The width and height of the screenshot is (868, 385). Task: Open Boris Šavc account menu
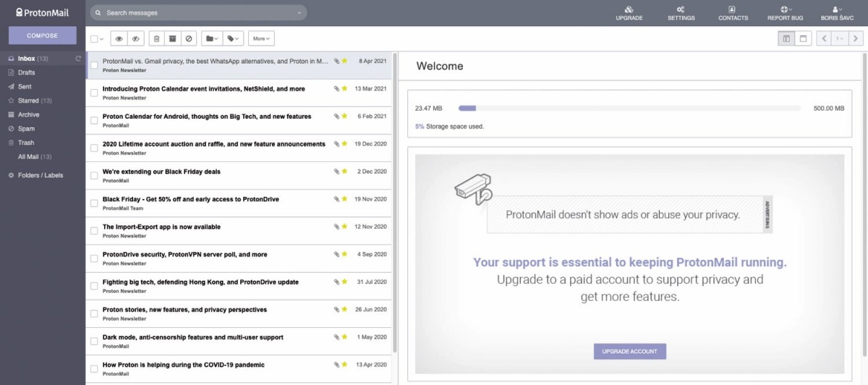coord(838,13)
